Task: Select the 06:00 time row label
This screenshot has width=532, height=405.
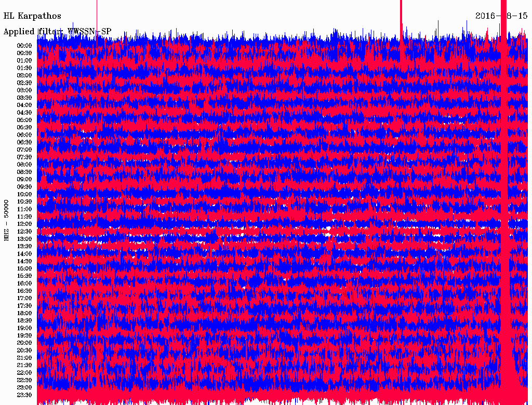Action: [x=24, y=135]
